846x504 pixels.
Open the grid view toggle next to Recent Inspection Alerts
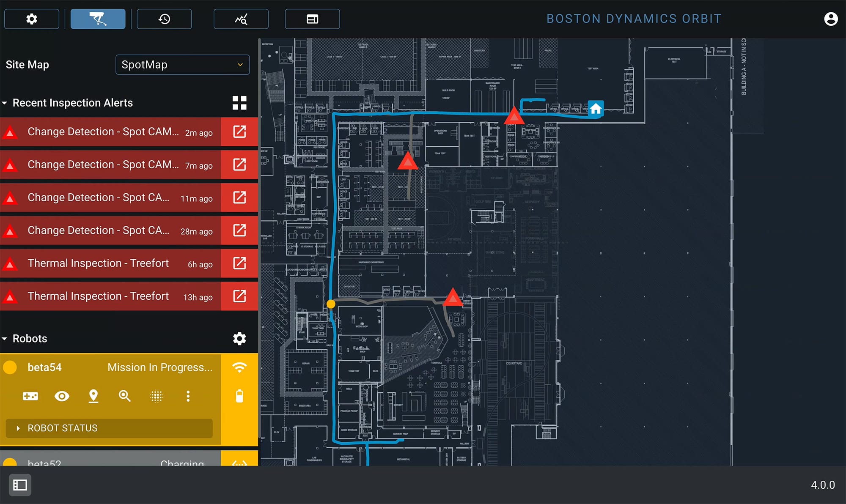[x=240, y=102]
